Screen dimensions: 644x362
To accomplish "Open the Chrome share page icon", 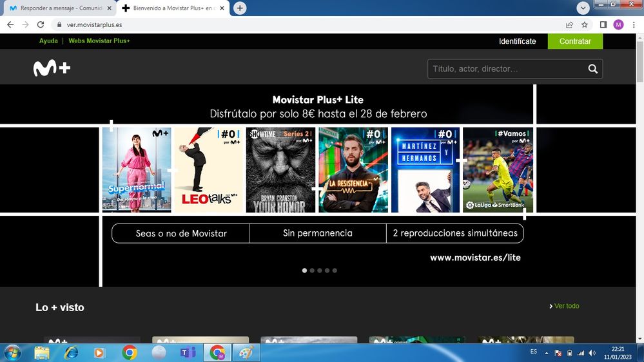I will [569, 24].
